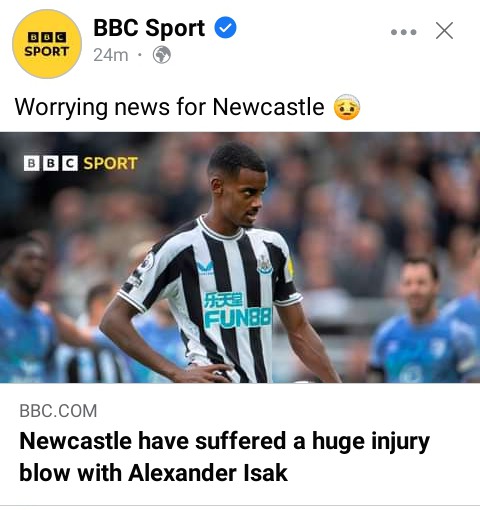Viewport: 480px width, 510px height.
Task: Click the worried face emoji
Action: pos(347,107)
